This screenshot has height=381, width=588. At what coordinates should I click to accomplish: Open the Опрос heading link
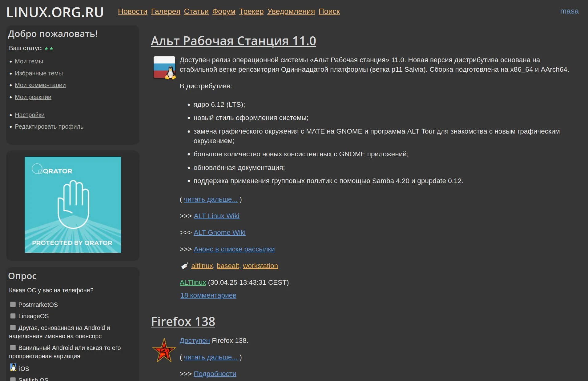coord(22,276)
